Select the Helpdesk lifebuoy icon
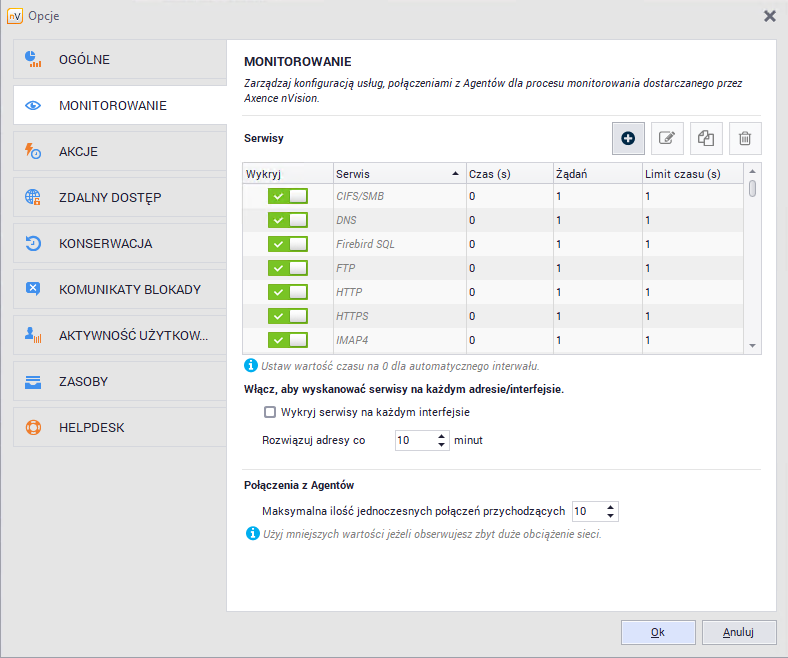 (x=33, y=427)
